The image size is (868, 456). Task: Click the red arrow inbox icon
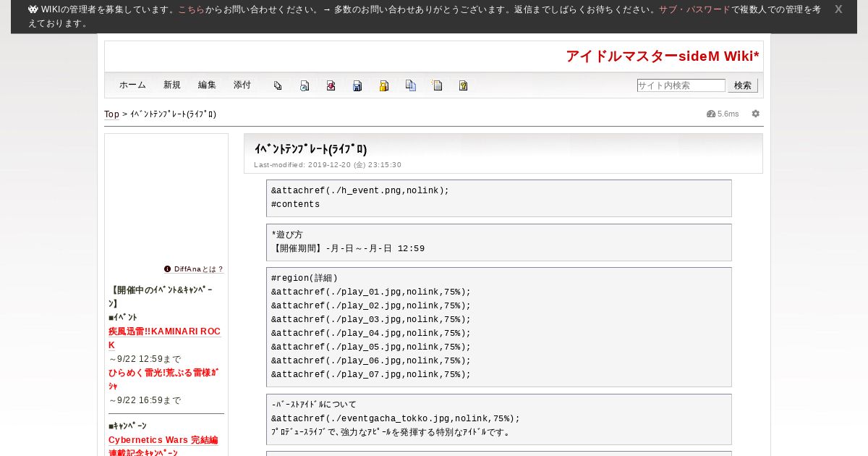(331, 85)
